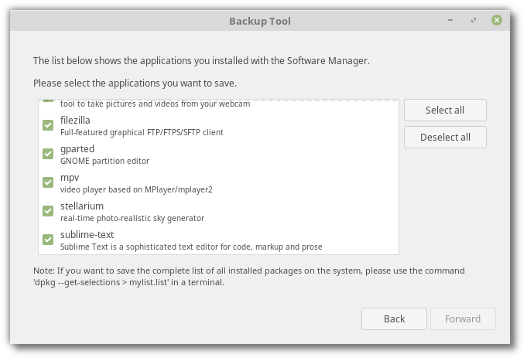The image size is (526, 360).
Task: Select the mpv video player row
Action: tap(219, 183)
